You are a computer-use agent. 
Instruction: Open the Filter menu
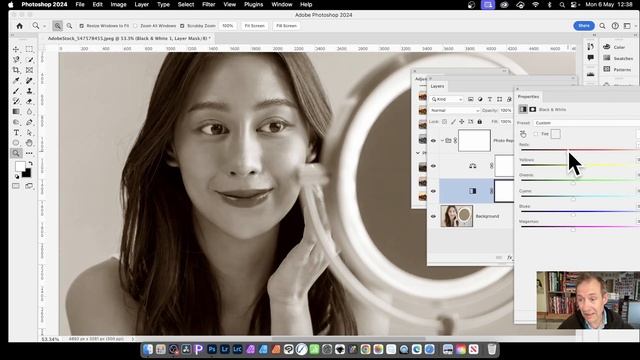208,4
